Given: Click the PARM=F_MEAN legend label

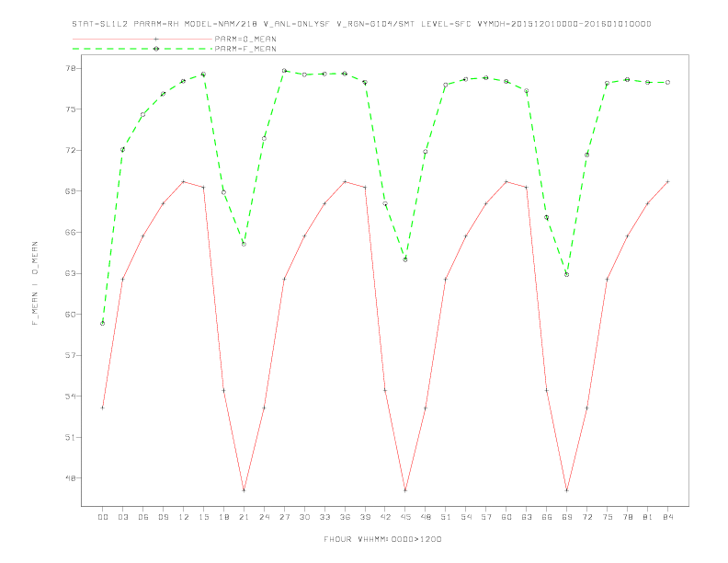Looking at the screenshot, I should pos(245,49).
